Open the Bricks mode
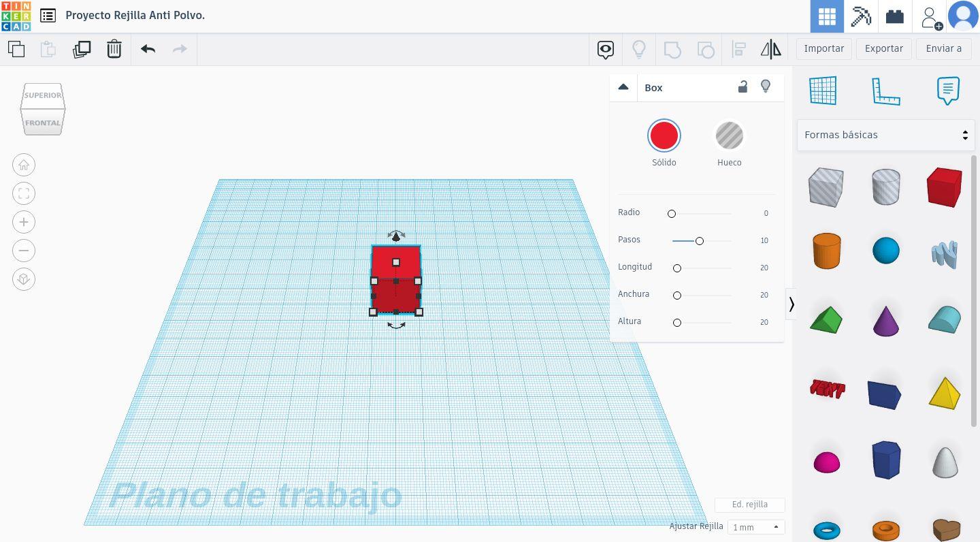 click(x=895, y=16)
